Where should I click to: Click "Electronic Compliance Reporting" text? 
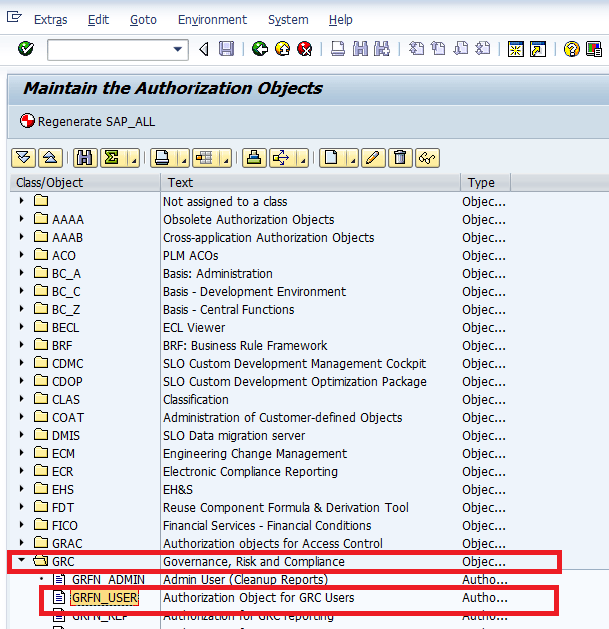250,472
